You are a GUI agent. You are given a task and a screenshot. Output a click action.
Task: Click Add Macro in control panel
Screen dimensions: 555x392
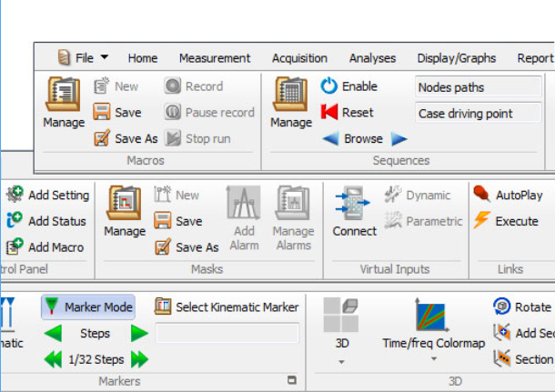pyautogui.click(x=45, y=247)
